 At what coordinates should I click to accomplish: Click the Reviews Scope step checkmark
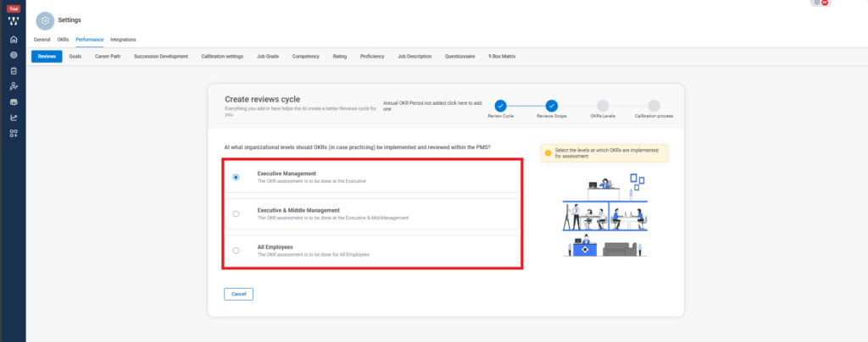551,106
